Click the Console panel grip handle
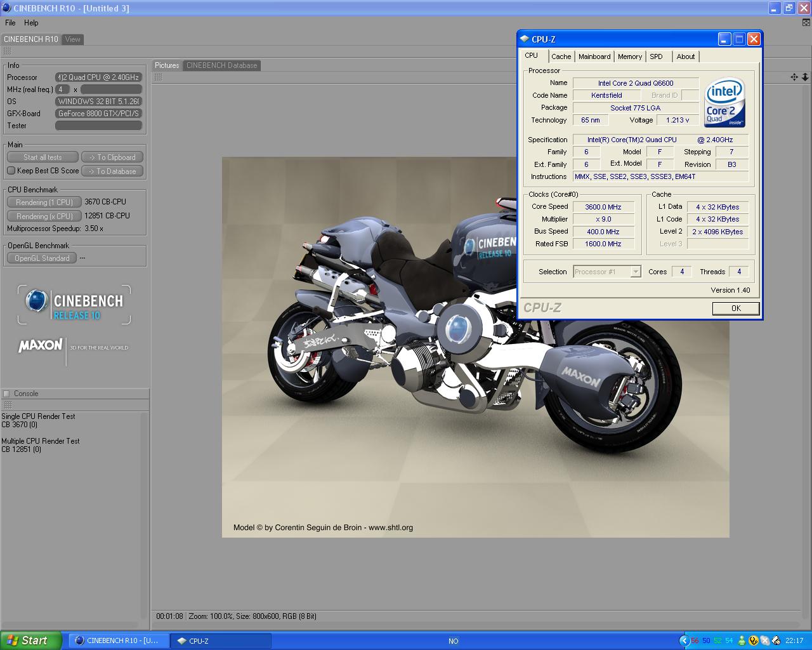Image resolution: width=812 pixels, height=650 pixels. [7, 405]
